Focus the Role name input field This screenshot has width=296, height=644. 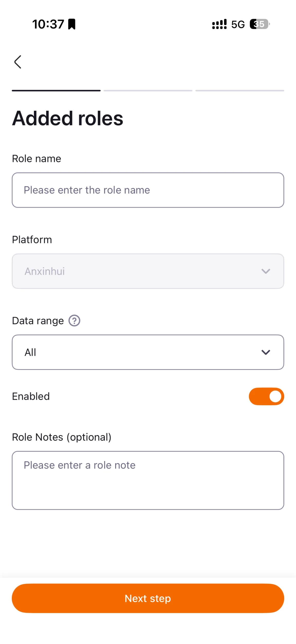pyautogui.click(x=148, y=190)
